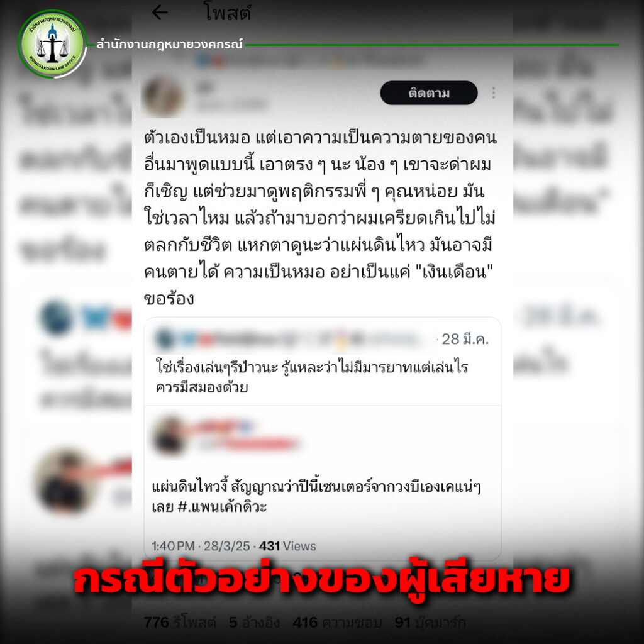Click the Wongsakorn Law Office round logo
Image resolution: width=644 pixels, height=644 pixels.
(52, 44)
